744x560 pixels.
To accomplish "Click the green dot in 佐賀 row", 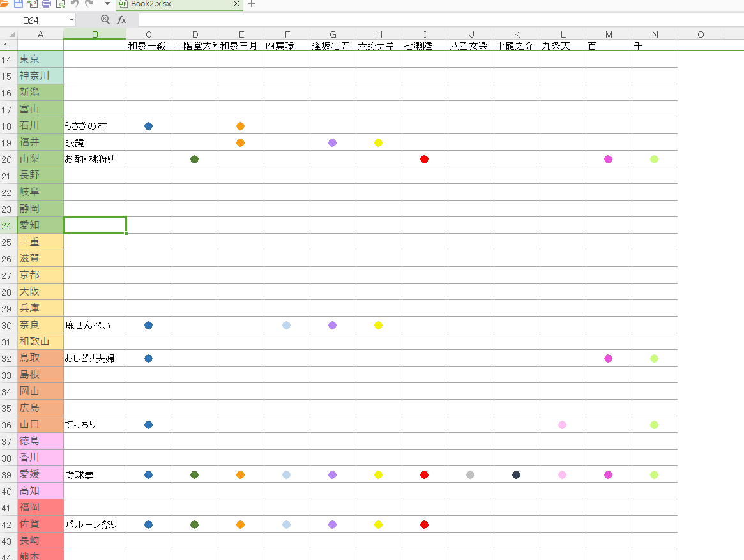I will pyautogui.click(x=195, y=524).
